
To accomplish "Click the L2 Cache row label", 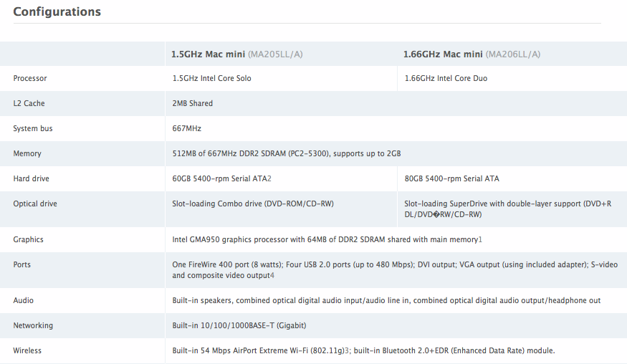I will [29, 103].
